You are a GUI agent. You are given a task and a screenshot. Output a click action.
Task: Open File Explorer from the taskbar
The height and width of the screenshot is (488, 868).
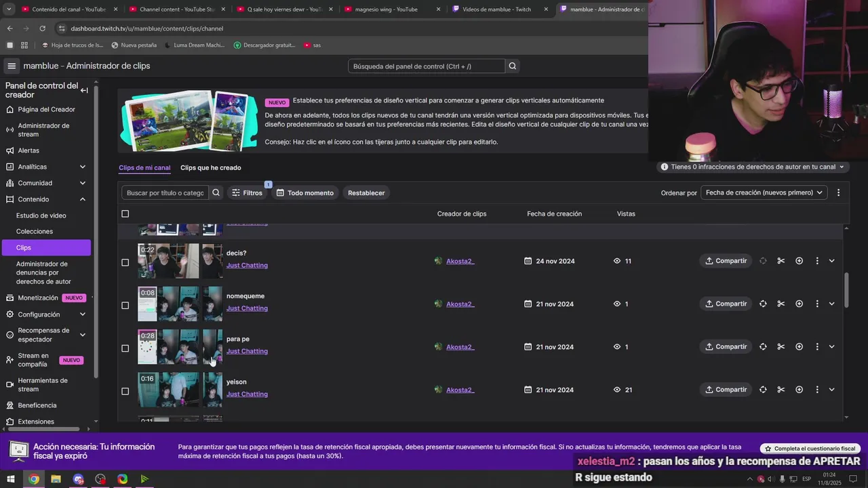point(56,479)
